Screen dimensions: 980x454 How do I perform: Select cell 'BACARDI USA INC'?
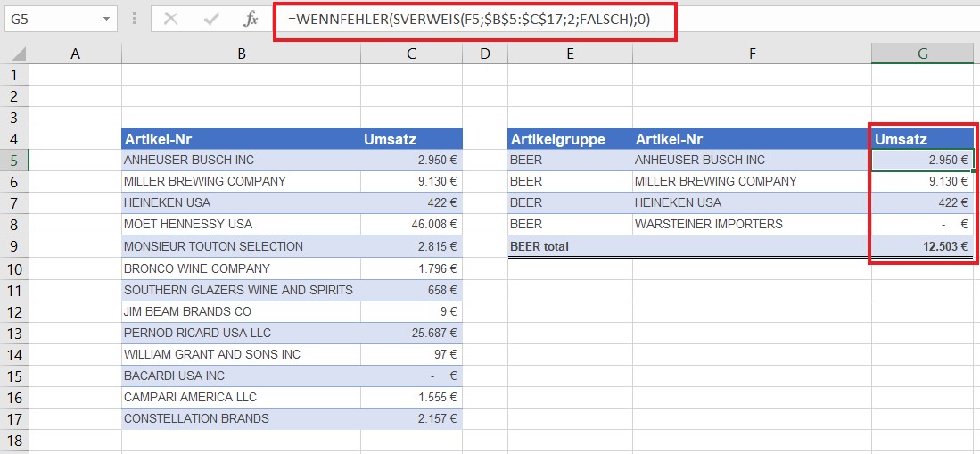(x=242, y=376)
